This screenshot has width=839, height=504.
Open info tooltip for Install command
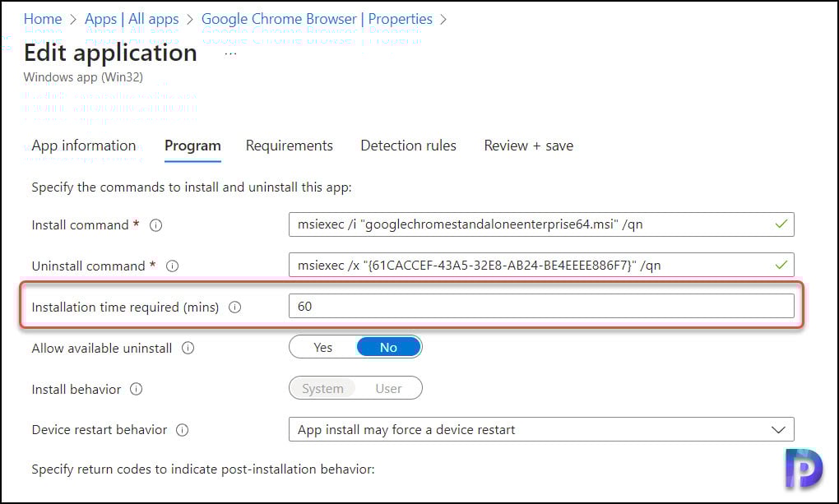155,225
